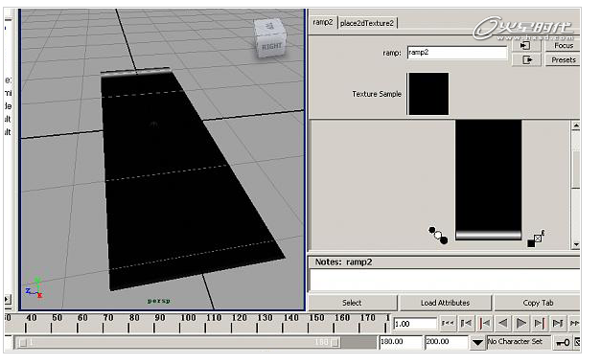Click the Focus button
Screen dimensions: 601x364
pos(563,46)
